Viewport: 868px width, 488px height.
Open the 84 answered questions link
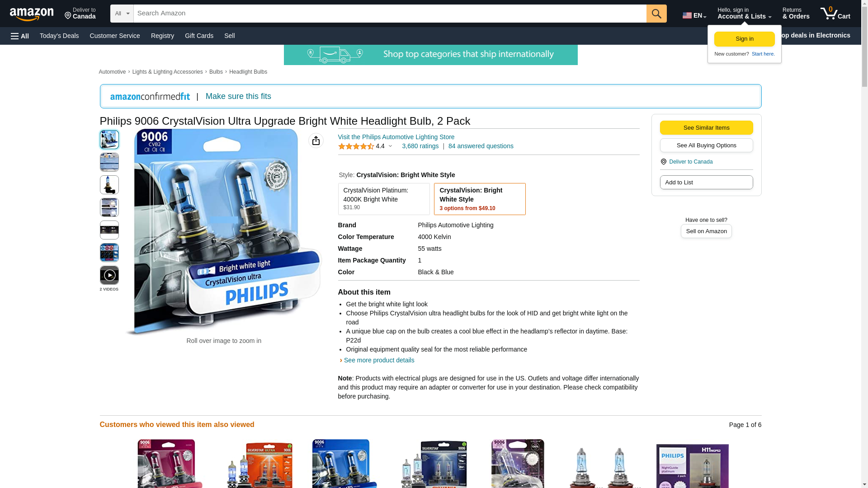[x=481, y=146]
